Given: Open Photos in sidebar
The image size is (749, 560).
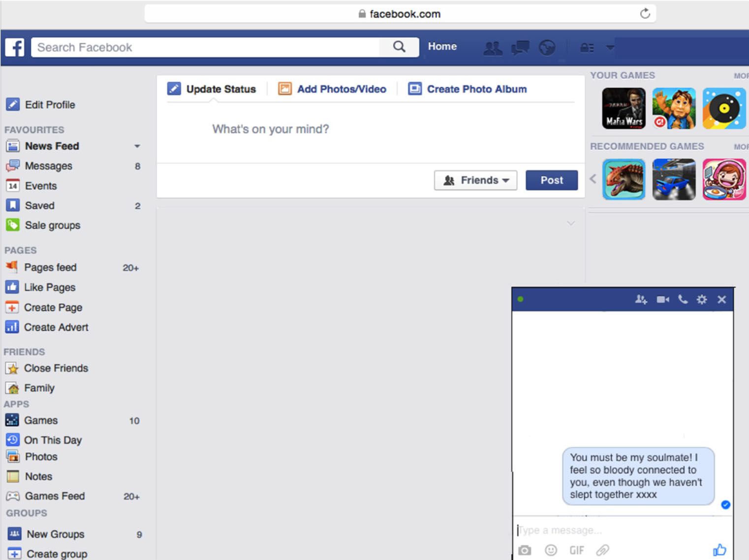Looking at the screenshot, I should 32,457.
